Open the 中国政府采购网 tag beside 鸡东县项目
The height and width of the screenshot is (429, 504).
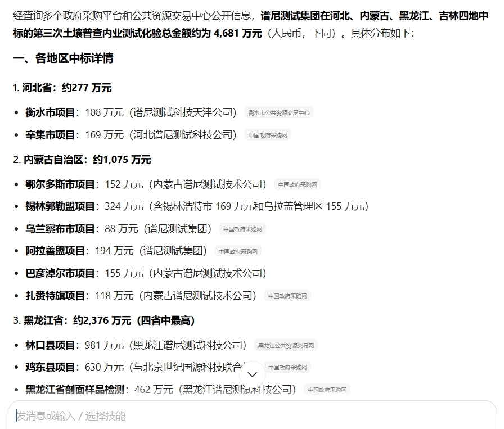287,367
